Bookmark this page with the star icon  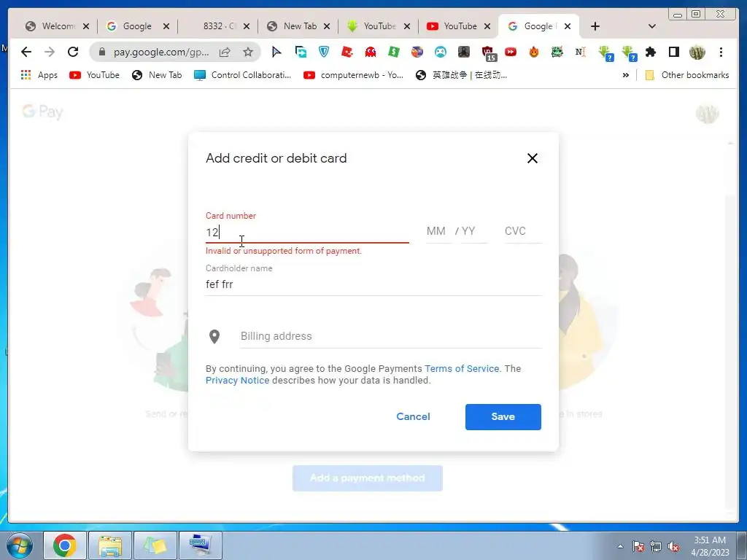click(248, 52)
